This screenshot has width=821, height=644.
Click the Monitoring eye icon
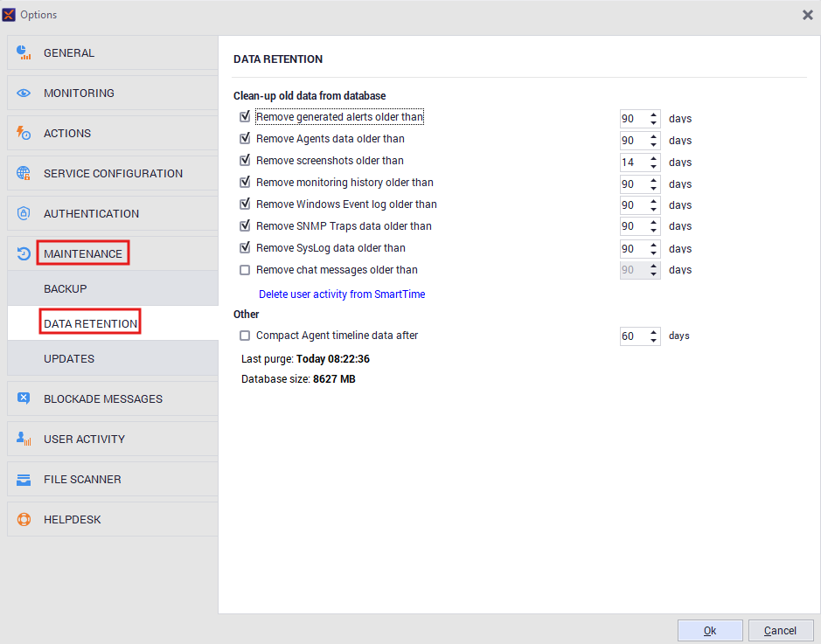point(24,93)
